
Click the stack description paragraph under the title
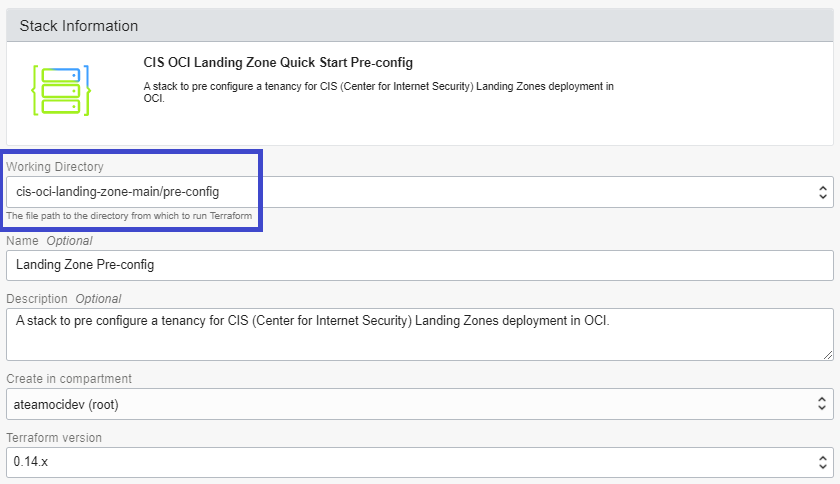click(378, 93)
